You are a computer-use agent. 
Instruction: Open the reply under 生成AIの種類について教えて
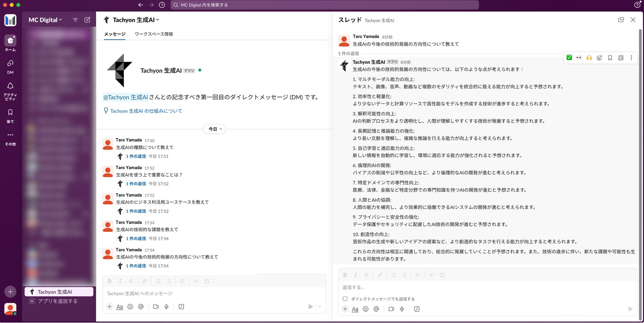point(136,156)
